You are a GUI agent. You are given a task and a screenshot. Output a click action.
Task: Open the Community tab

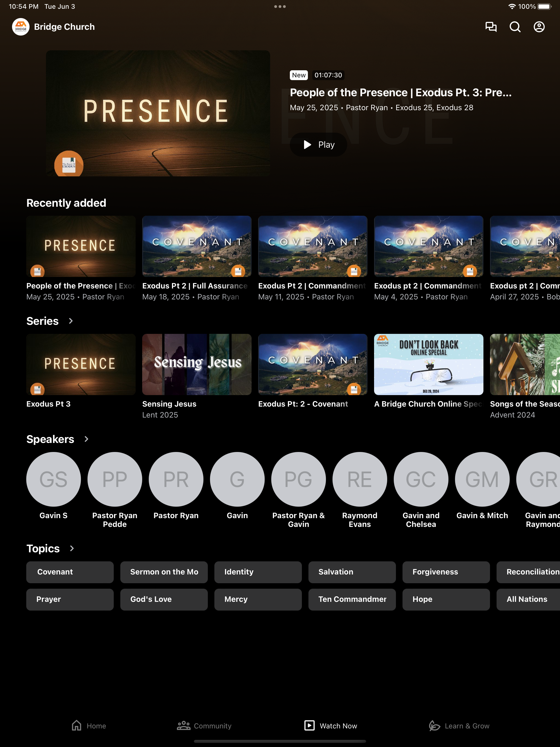pyautogui.click(x=204, y=725)
